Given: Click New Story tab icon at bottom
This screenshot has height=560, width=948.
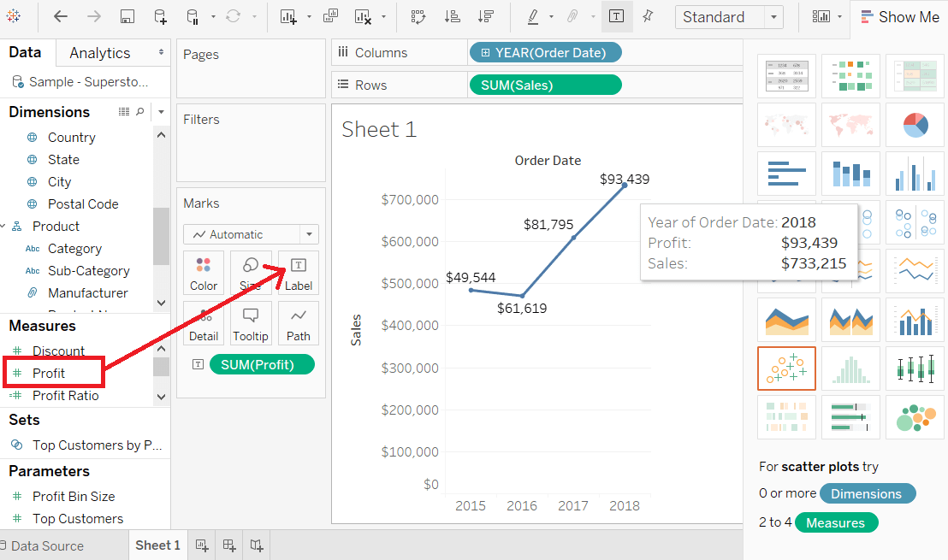Looking at the screenshot, I should 257,545.
